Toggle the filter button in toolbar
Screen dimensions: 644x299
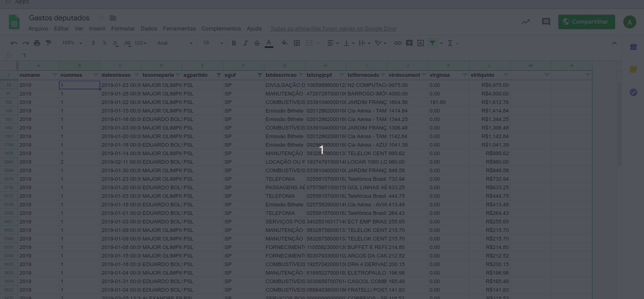click(432, 43)
